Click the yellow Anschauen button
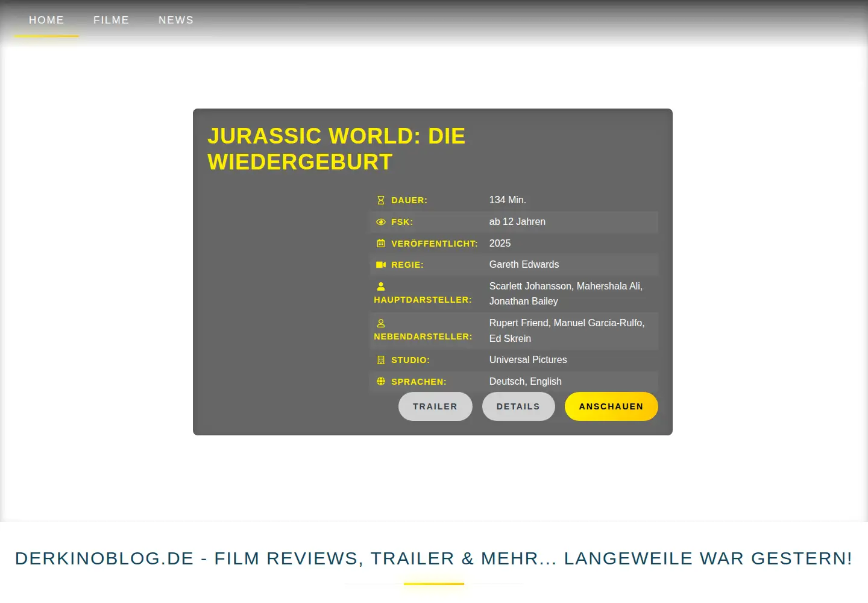Viewport: 868px width, 603px height. pos(611,406)
